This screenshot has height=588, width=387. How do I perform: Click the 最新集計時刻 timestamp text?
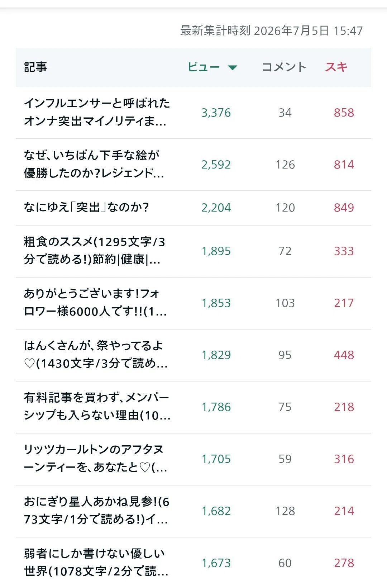271,31
